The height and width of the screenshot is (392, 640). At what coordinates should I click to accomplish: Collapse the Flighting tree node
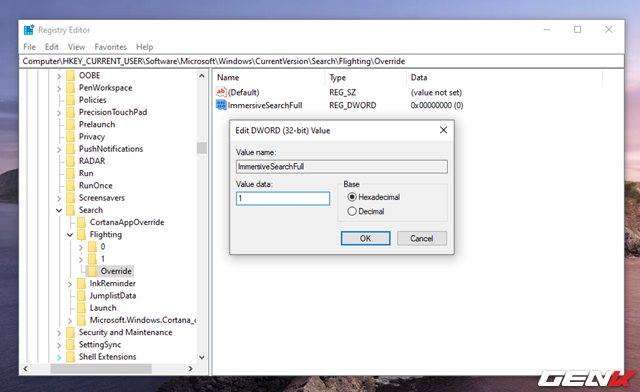[x=70, y=235]
